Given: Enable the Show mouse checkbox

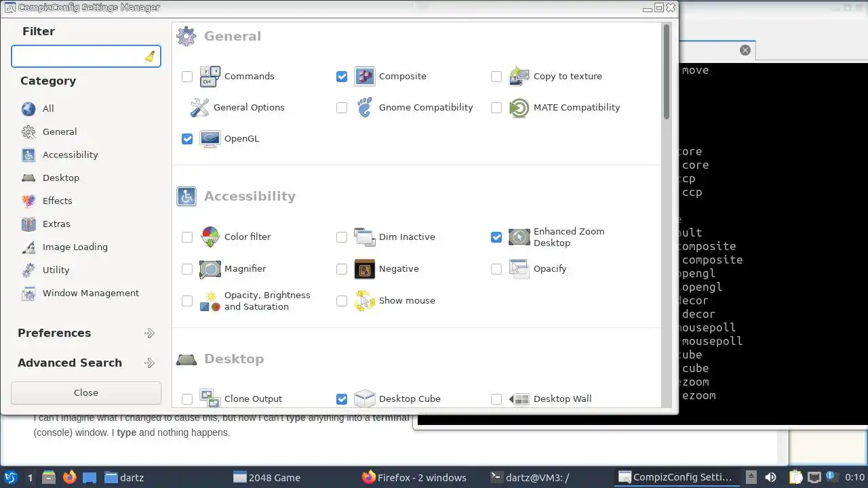Looking at the screenshot, I should point(342,301).
